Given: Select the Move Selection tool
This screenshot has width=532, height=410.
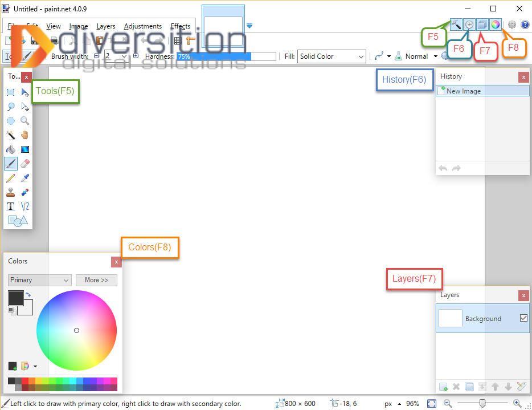Looking at the screenshot, I should point(24,107).
